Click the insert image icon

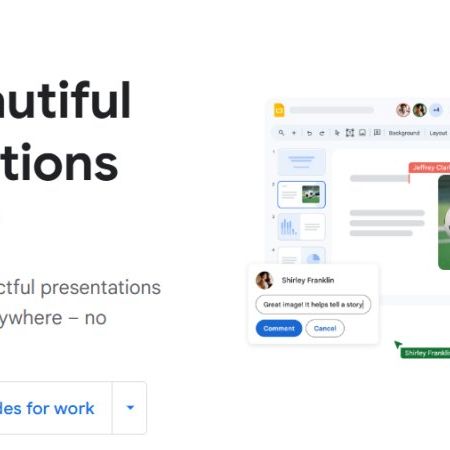point(362,133)
